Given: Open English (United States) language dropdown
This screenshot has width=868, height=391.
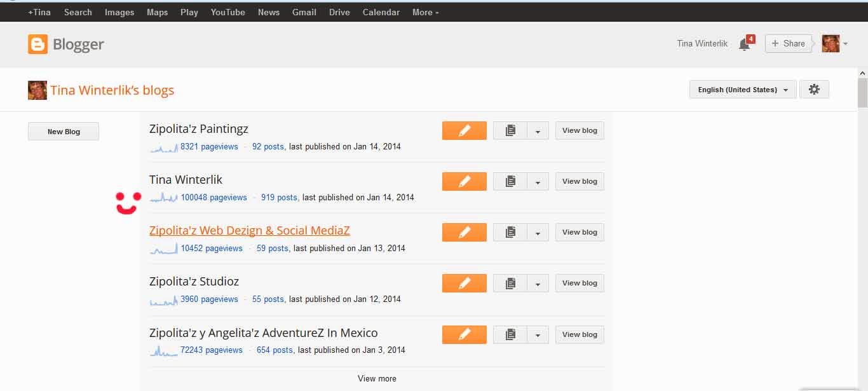Looking at the screenshot, I should (743, 90).
